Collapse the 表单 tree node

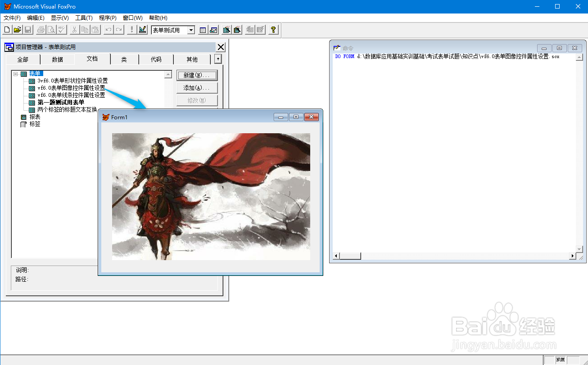[x=16, y=74]
